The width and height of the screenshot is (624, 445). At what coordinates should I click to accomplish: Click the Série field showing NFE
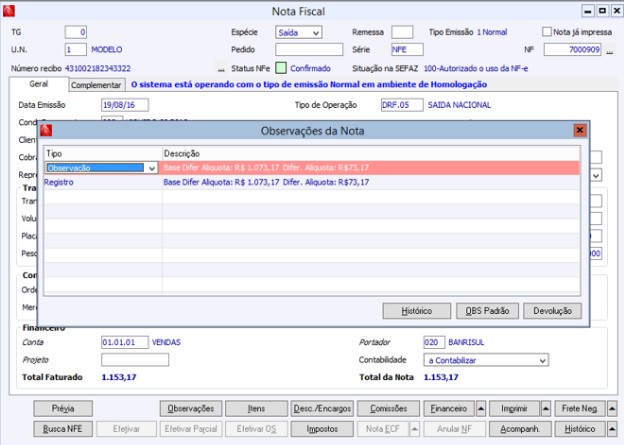[x=407, y=49]
